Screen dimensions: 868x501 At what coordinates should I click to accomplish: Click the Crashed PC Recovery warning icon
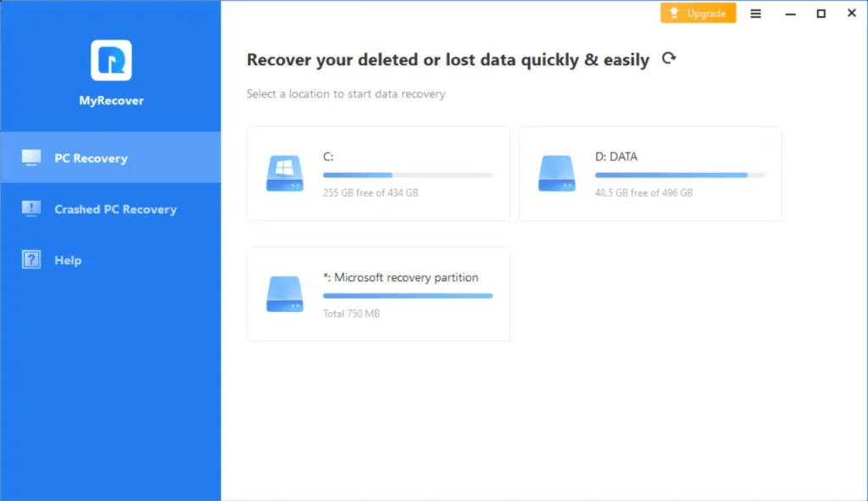pos(31,209)
